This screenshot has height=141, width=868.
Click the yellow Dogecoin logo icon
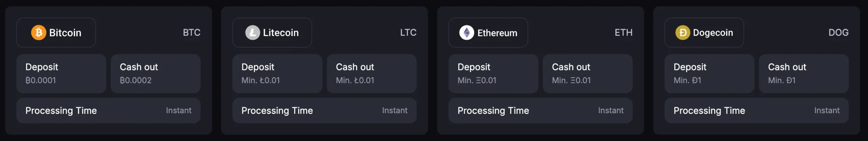(x=683, y=33)
